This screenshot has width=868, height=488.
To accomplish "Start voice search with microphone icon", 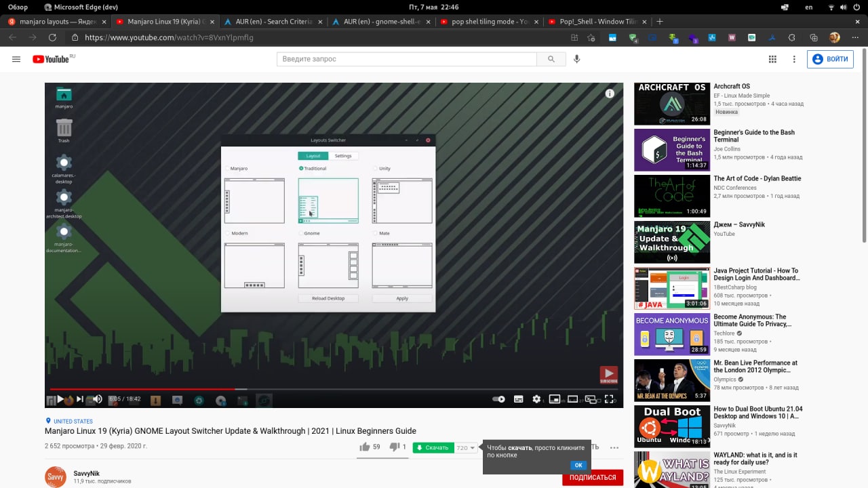I will pyautogui.click(x=577, y=59).
